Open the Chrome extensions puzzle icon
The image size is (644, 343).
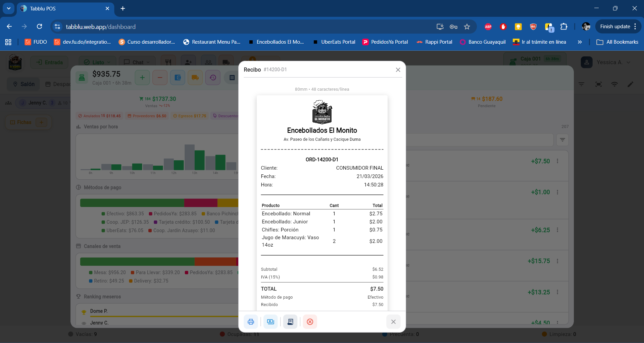tap(564, 27)
